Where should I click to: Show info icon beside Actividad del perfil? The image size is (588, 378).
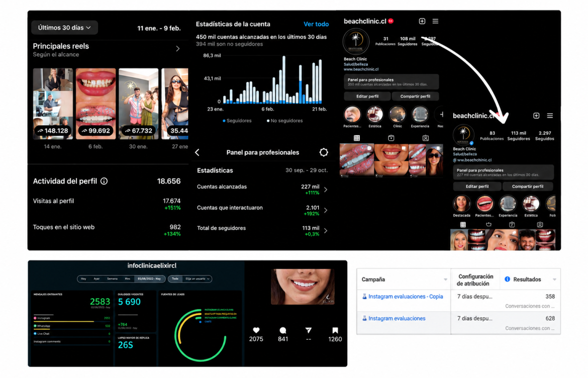click(104, 181)
